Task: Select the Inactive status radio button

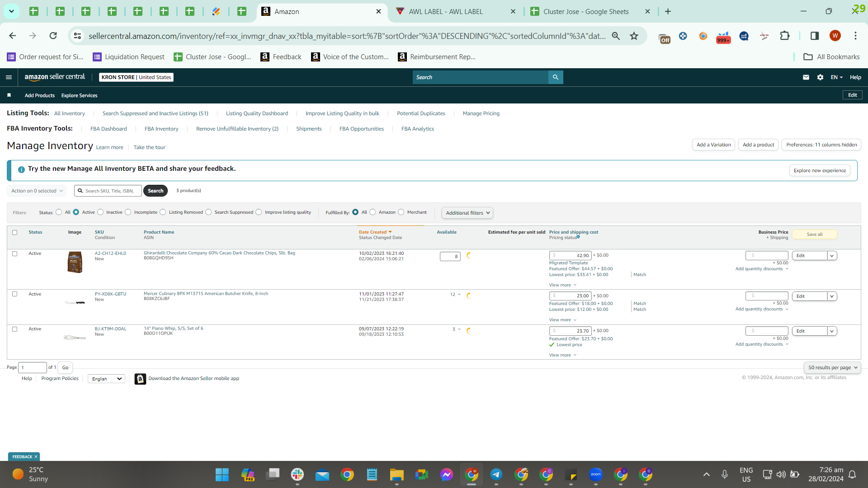Action: click(x=100, y=212)
